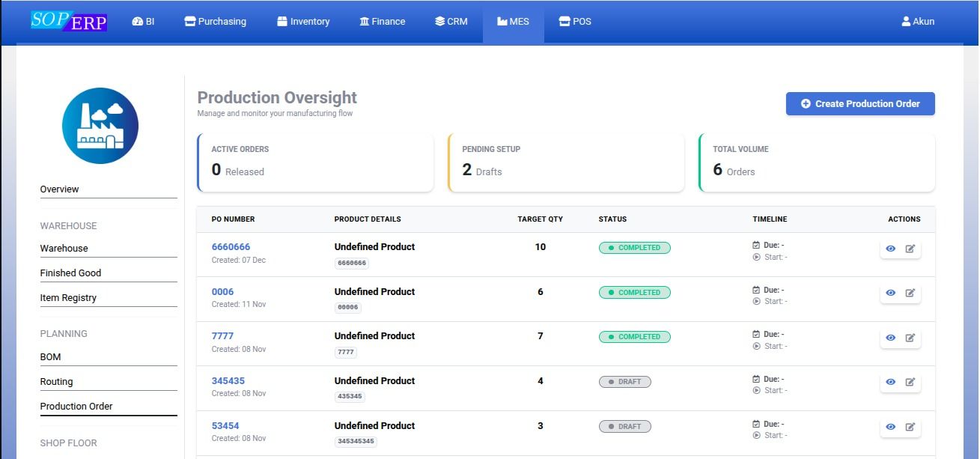Open production order link 7777
The width and height of the screenshot is (980, 459).
[x=222, y=335]
